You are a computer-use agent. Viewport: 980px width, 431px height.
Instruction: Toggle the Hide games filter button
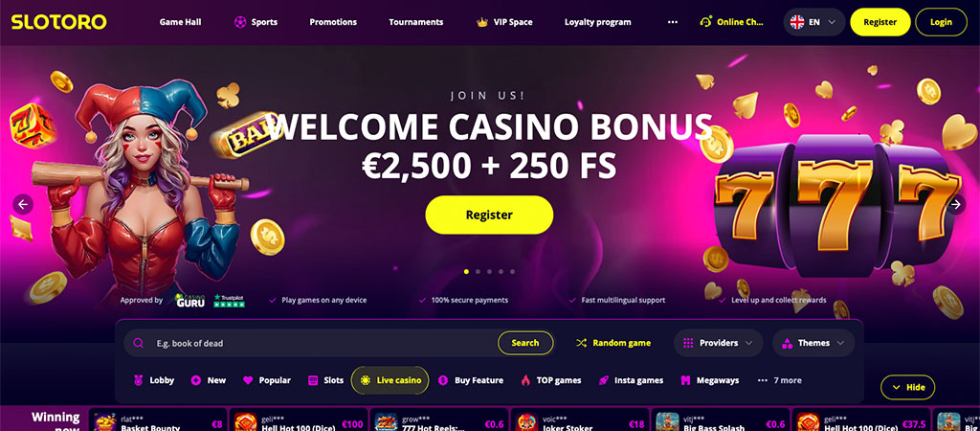pyautogui.click(x=907, y=387)
